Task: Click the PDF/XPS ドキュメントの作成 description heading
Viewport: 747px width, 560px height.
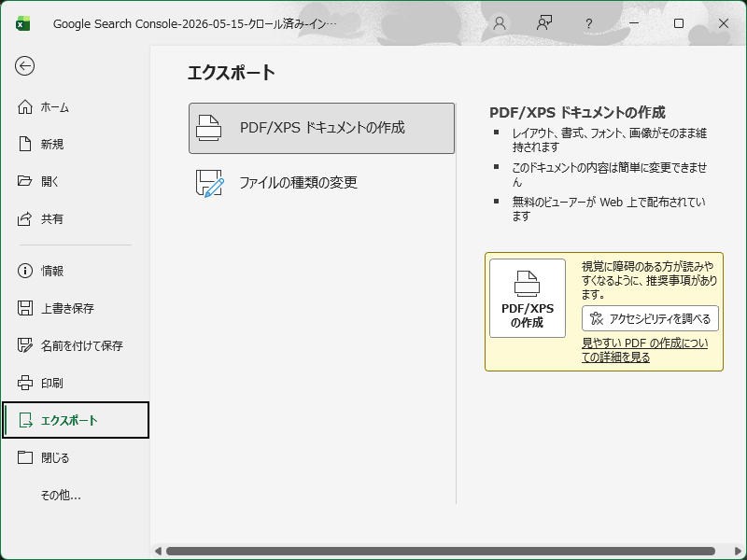Action: (x=577, y=112)
